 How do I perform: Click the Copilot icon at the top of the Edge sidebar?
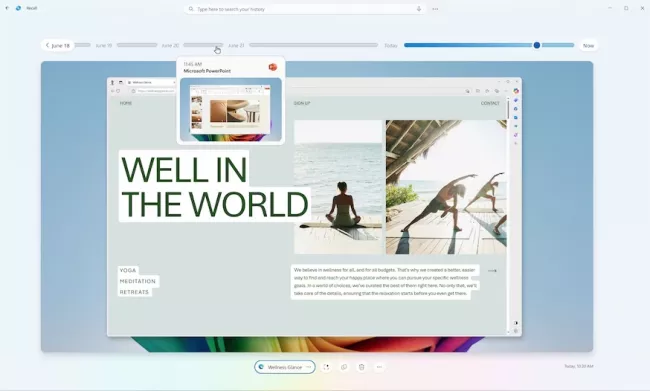(516, 91)
